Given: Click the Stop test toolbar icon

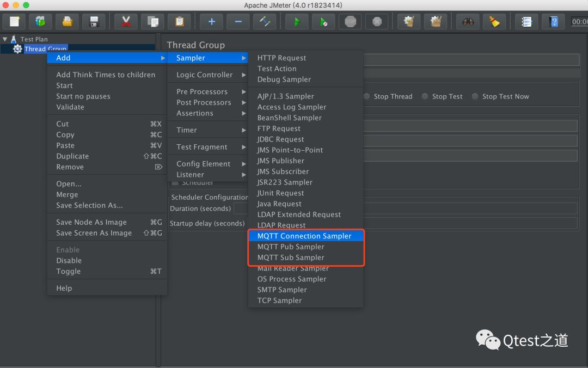Looking at the screenshot, I should [x=350, y=21].
